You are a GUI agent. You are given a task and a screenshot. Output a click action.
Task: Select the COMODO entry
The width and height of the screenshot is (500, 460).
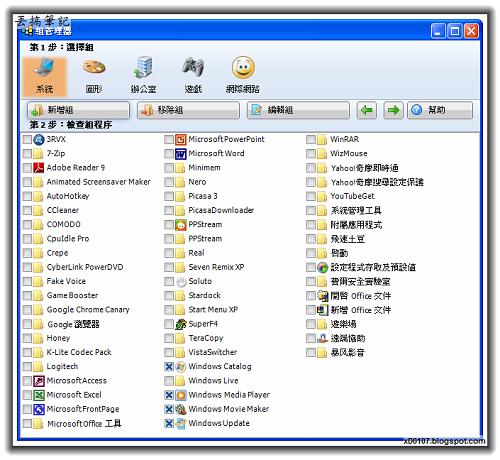coord(64,224)
